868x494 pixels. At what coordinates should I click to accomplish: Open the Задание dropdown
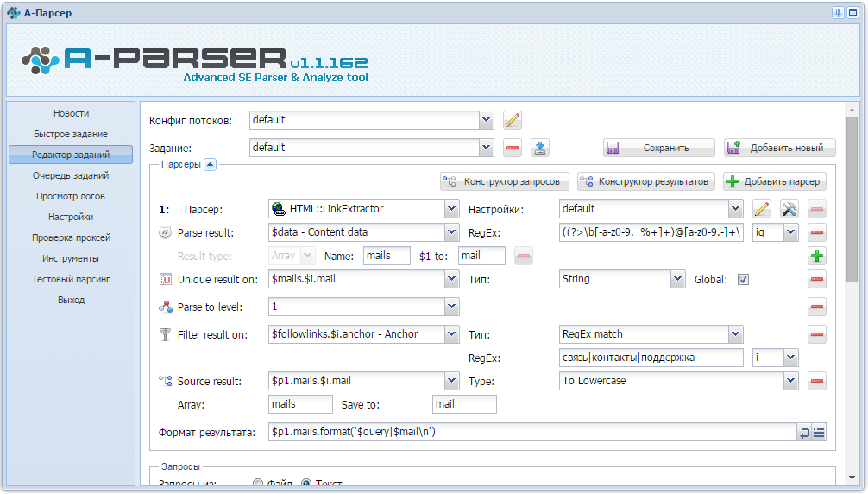[486, 148]
